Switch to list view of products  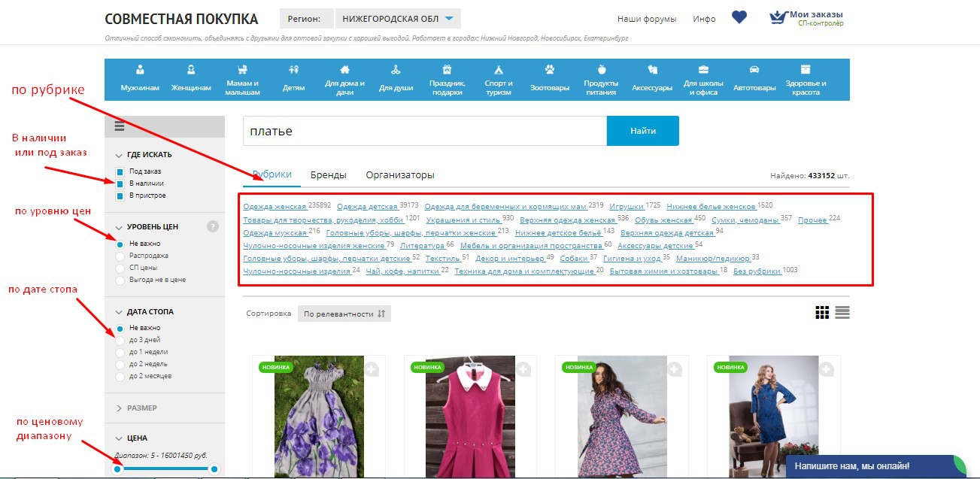pos(842,313)
